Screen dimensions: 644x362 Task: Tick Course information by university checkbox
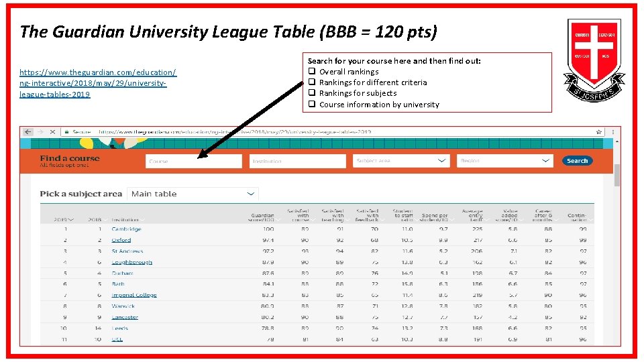pyautogui.click(x=312, y=104)
